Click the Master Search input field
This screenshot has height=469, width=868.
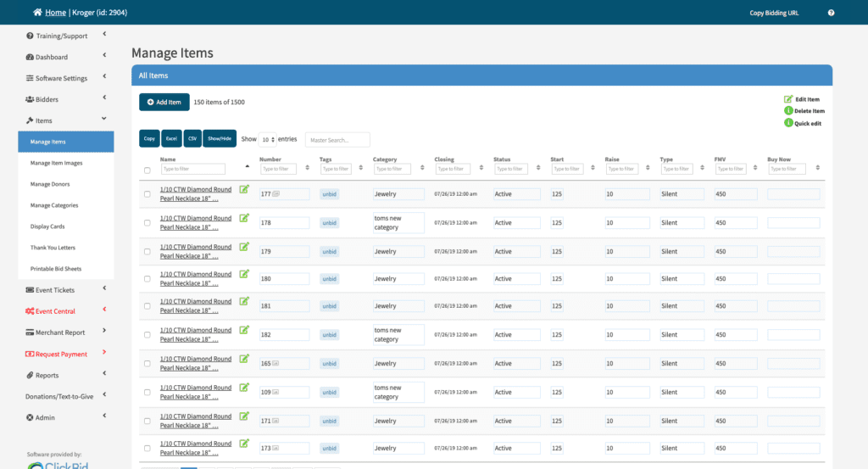coord(337,139)
